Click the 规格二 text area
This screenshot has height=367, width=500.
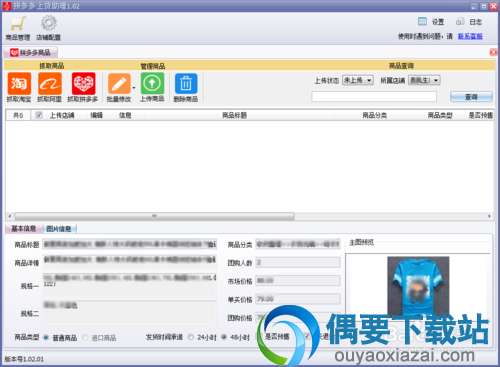pyautogui.click(x=130, y=313)
